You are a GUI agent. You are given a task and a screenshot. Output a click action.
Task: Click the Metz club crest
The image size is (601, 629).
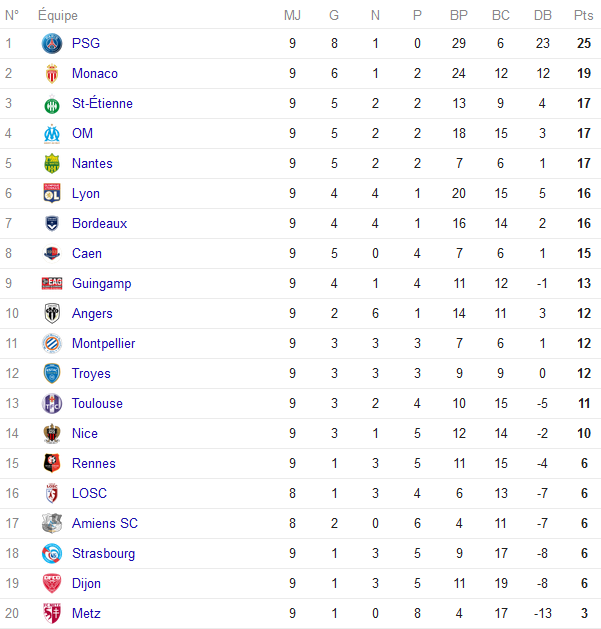coord(52,614)
